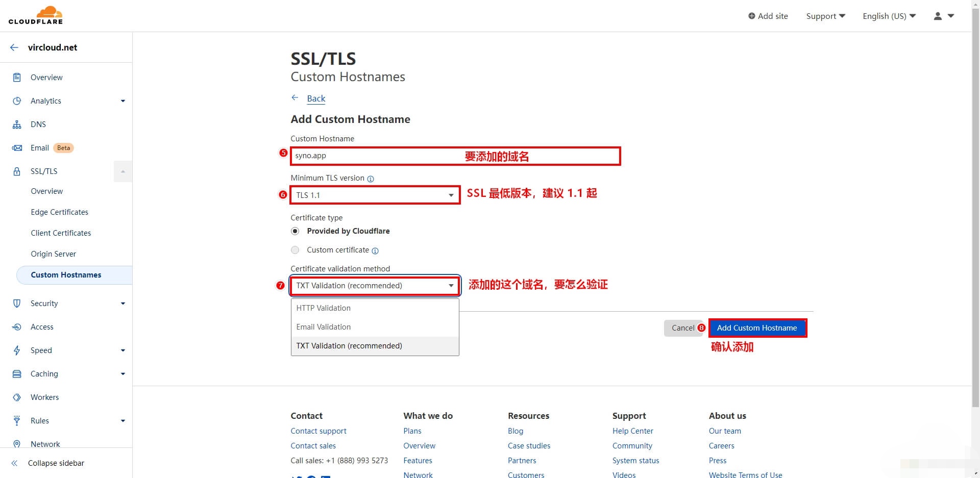Click the Minimum TLS version info icon
Image resolution: width=980 pixels, height=478 pixels.
[371, 179]
